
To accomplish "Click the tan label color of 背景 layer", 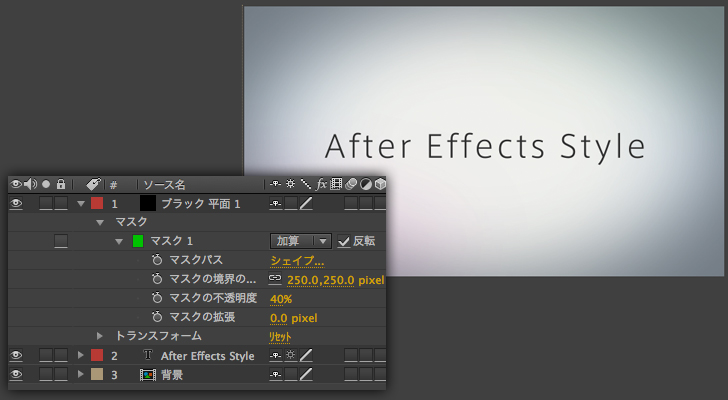I will 97,374.
